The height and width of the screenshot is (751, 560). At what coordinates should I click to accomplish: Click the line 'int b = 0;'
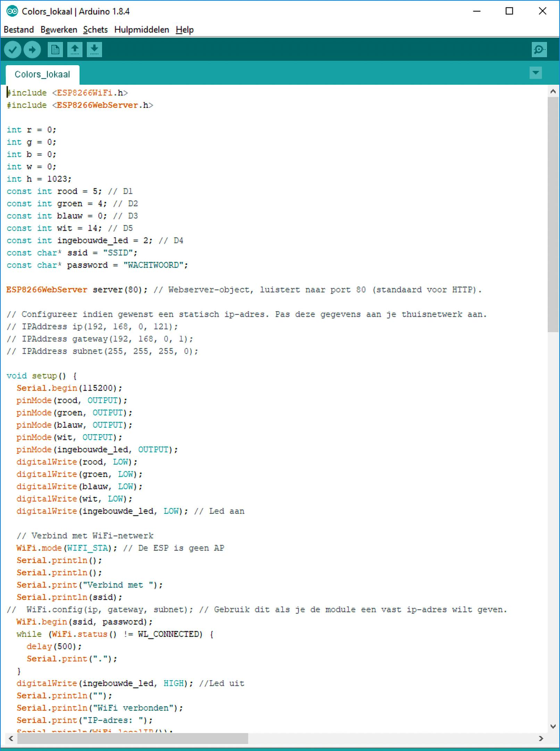(32, 154)
